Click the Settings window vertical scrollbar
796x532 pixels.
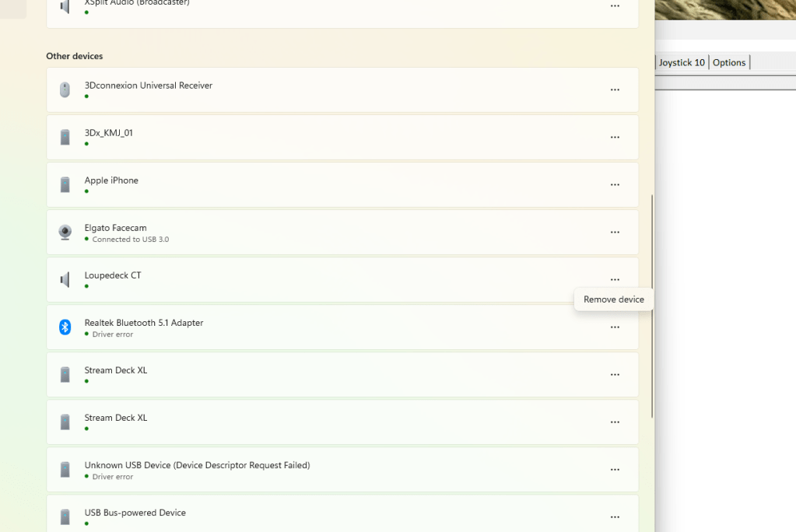pyautogui.click(x=652, y=306)
